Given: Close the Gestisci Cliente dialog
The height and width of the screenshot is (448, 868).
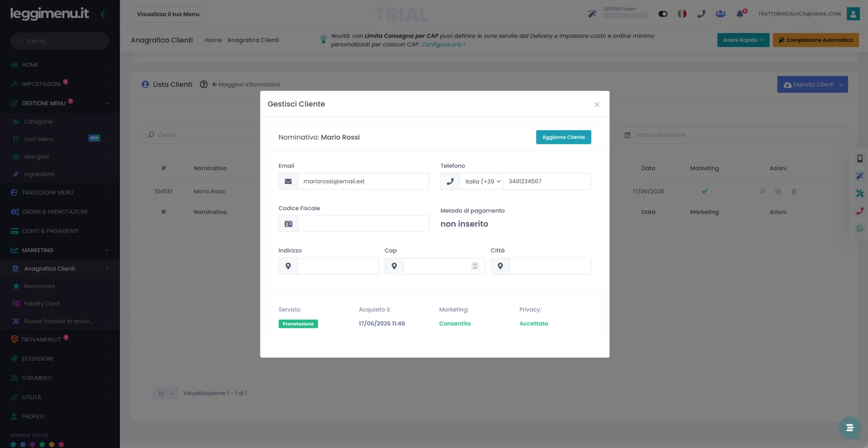Looking at the screenshot, I should (597, 104).
